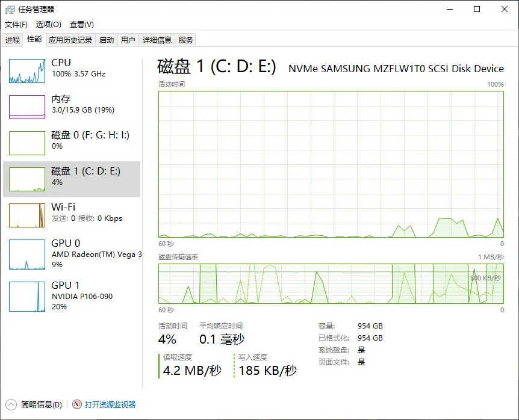Minimize the Task Manager window

click(x=450, y=9)
